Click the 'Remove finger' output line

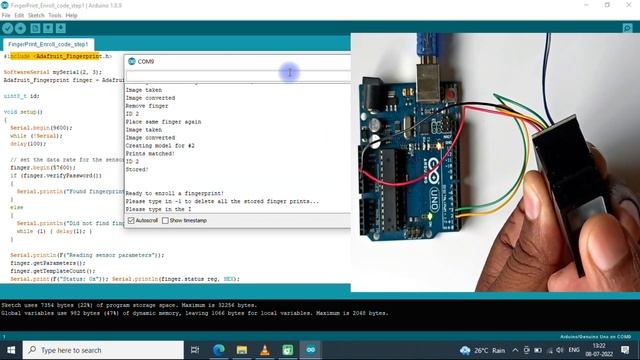[147, 106]
